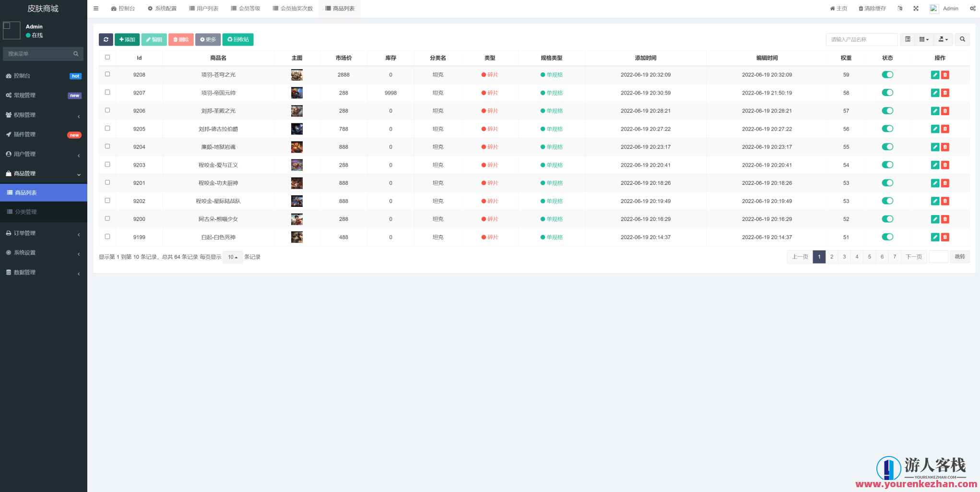Viewport: 980px width, 492px height.
Task: Disable the status switch for product 9206
Action: point(887,111)
